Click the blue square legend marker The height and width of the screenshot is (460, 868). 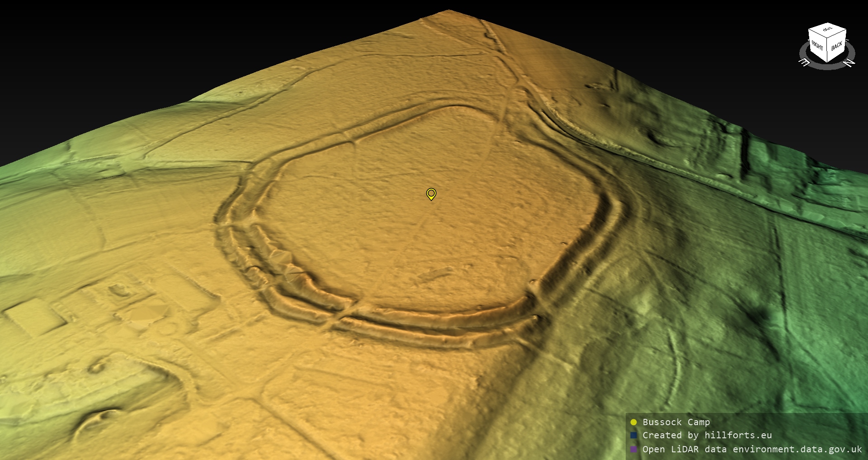(633, 436)
